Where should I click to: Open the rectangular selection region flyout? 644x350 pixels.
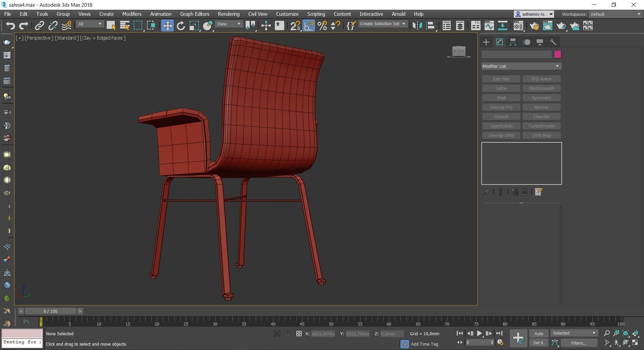(138, 26)
